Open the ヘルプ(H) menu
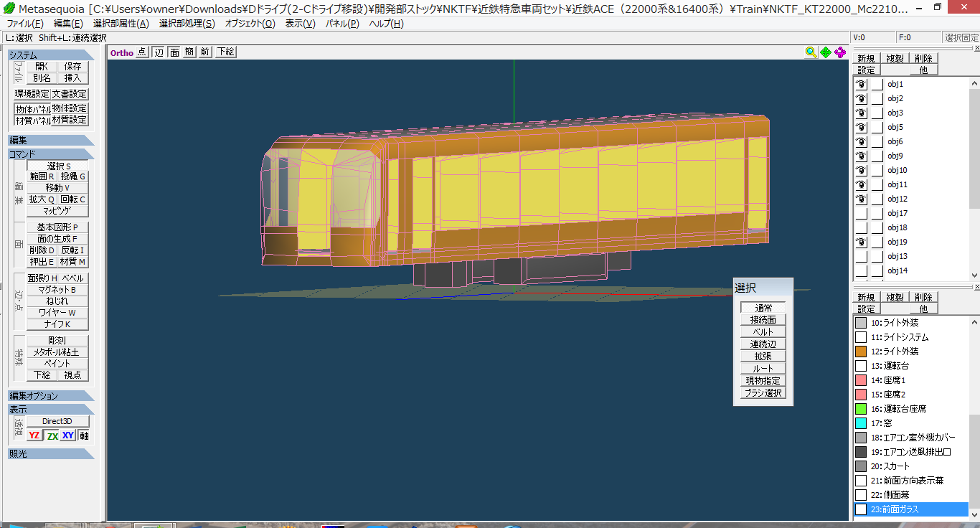This screenshot has height=528, width=980. [387, 24]
